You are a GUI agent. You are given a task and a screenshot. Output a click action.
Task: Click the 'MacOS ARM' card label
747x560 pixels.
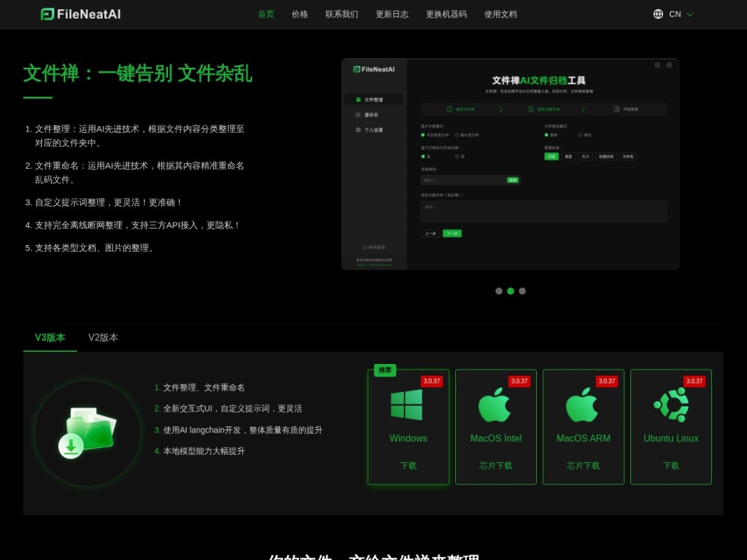[x=584, y=438]
